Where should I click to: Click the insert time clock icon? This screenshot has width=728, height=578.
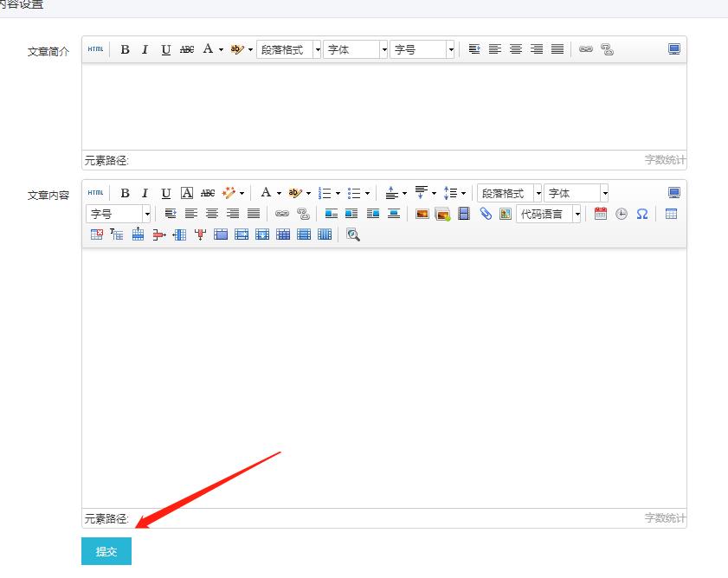(x=622, y=214)
